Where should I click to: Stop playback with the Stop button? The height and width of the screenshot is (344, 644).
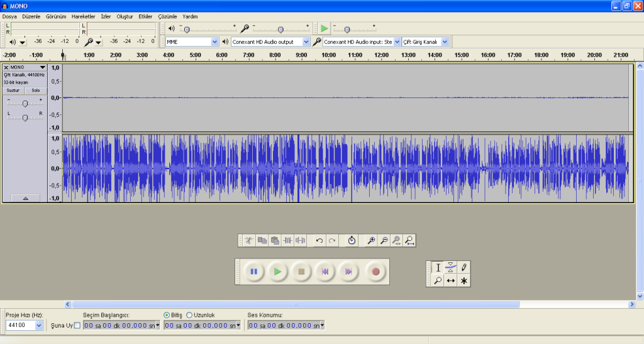(301, 271)
